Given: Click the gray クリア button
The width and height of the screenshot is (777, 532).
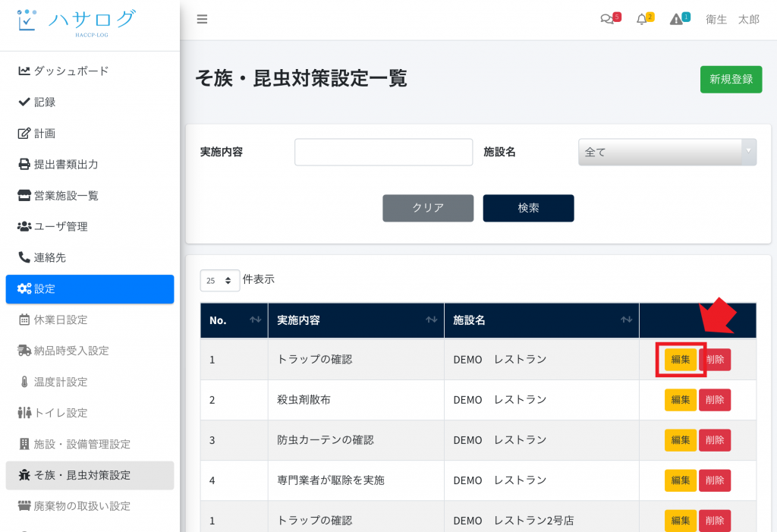Looking at the screenshot, I should click(x=428, y=208).
